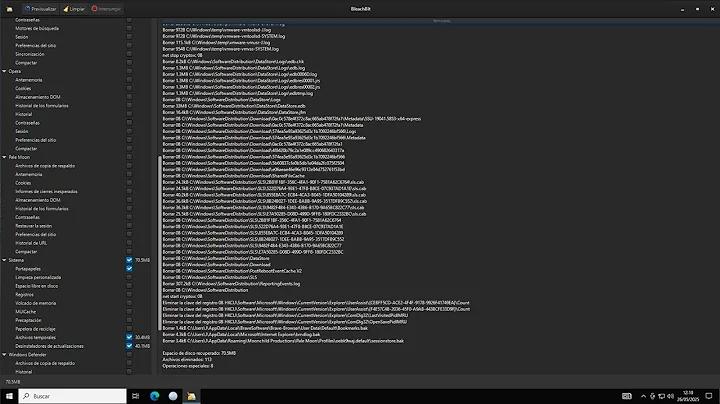Viewport: 720px width, 404px height.
Task: Open the BleachBit application menu icon
Action: click(x=9, y=9)
